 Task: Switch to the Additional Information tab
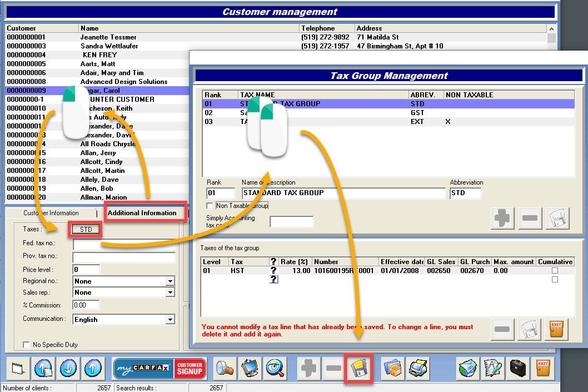(x=142, y=213)
